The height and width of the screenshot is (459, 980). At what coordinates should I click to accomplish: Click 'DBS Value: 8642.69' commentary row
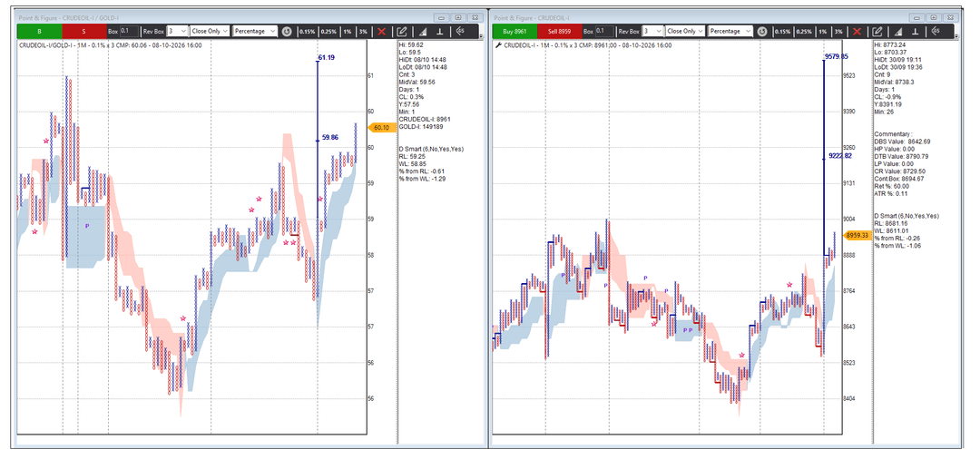[x=903, y=142]
